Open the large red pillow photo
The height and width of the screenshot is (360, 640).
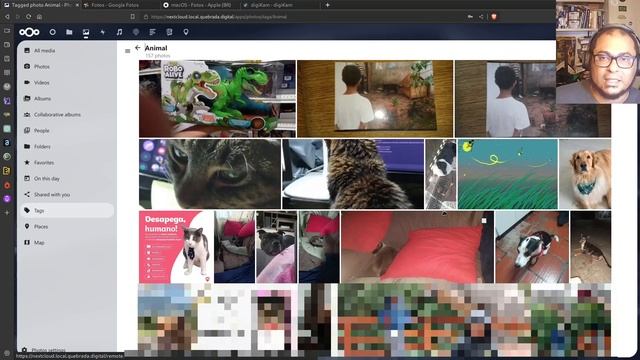point(417,247)
